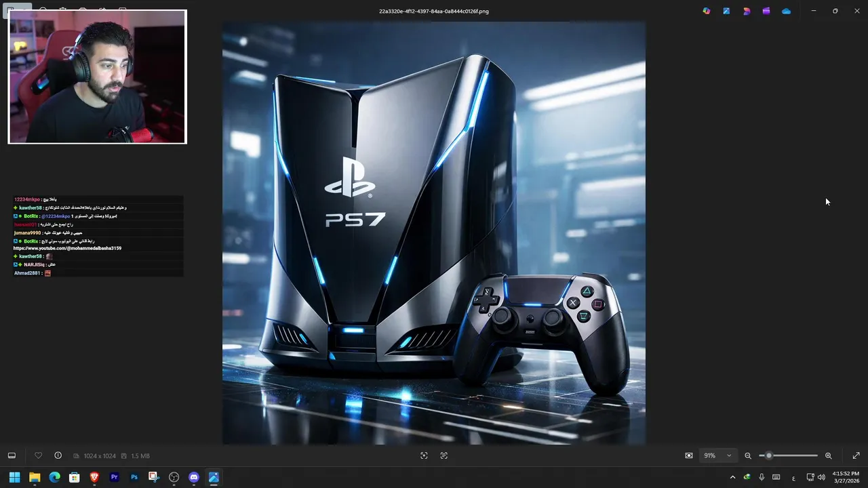Toggle the filmstrip view button
Image resolution: width=868 pixels, height=488 pixels.
[x=12, y=455]
